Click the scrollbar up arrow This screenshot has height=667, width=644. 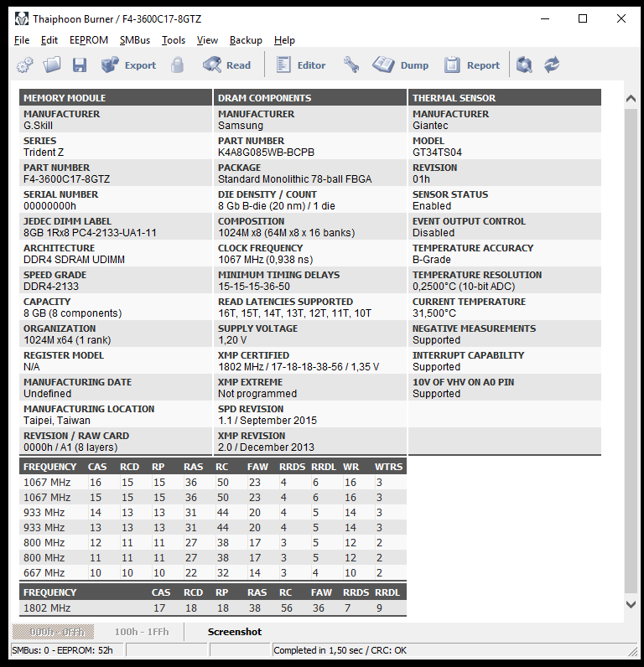(631, 98)
